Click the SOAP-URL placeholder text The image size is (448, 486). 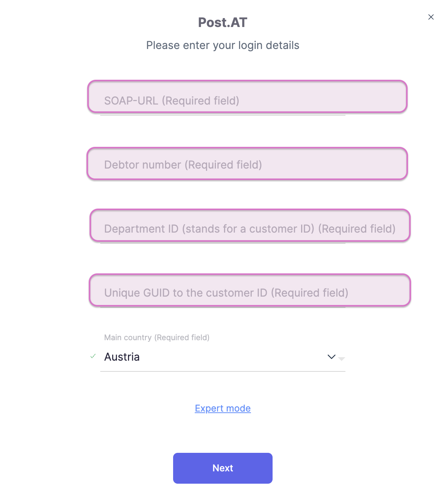[172, 101]
